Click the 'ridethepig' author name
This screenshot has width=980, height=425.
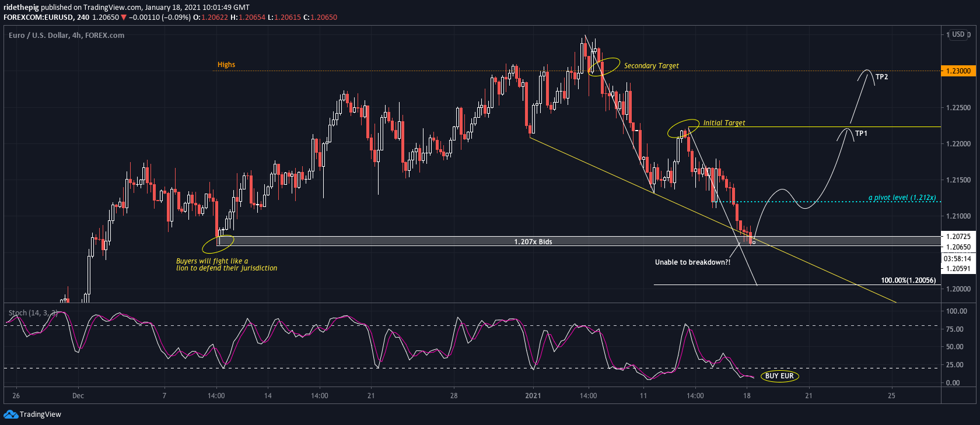tap(21, 8)
